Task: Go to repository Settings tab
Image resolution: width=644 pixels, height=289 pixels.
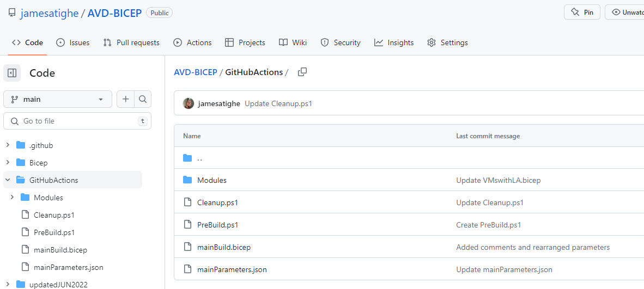Action: point(447,42)
